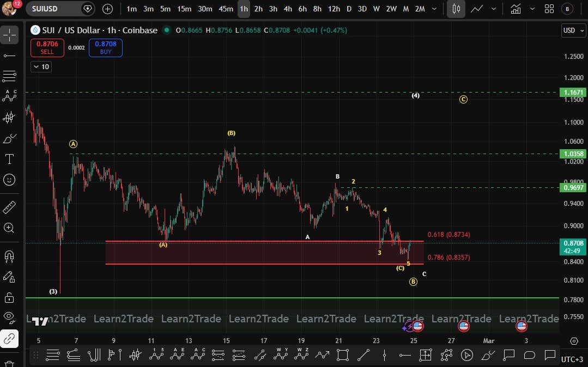The height and width of the screenshot is (367, 588).
Task: Choose Elliott triple combo WXYXZ tool
Action: click(x=301, y=354)
